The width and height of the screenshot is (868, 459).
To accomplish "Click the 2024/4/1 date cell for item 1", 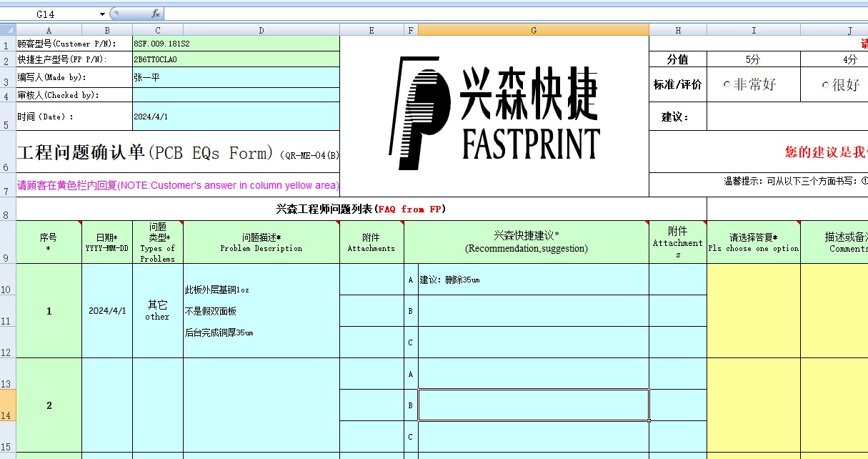I will 107,311.
